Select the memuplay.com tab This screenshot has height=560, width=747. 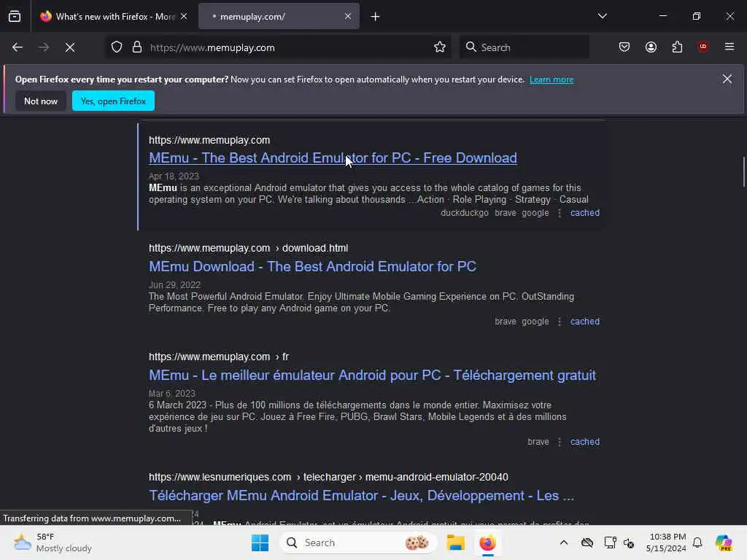coord(279,17)
